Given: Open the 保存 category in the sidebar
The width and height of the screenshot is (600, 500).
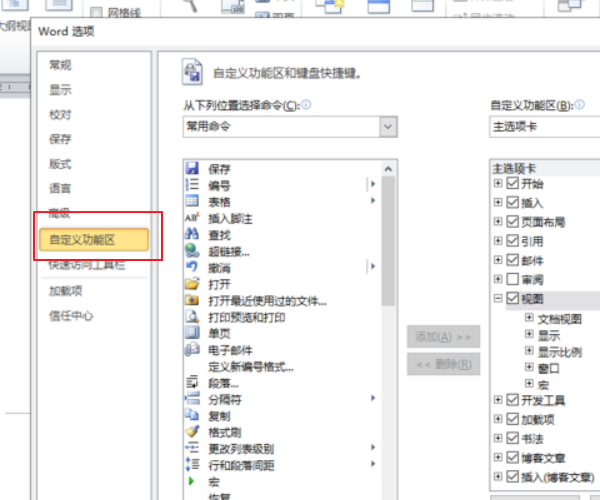Looking at the screenshot, I should [60, 139].
